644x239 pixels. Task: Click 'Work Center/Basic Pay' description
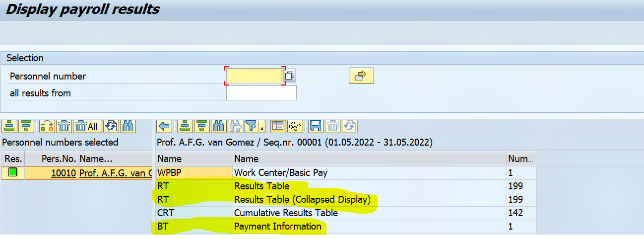pos(281,173)
